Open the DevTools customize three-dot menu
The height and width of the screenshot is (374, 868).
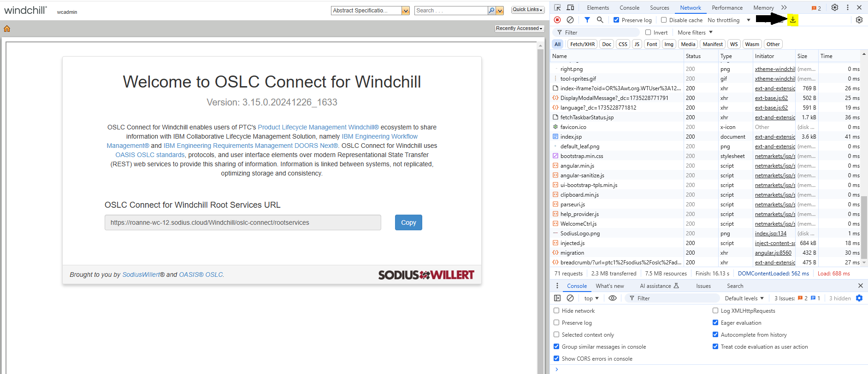pos(847,7)
